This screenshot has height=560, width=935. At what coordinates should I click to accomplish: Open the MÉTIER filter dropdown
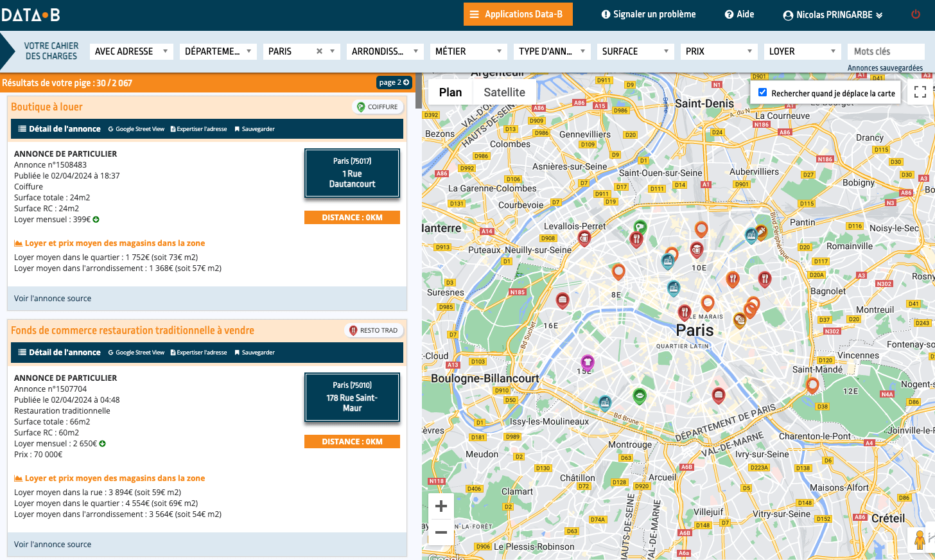[469, 51]
